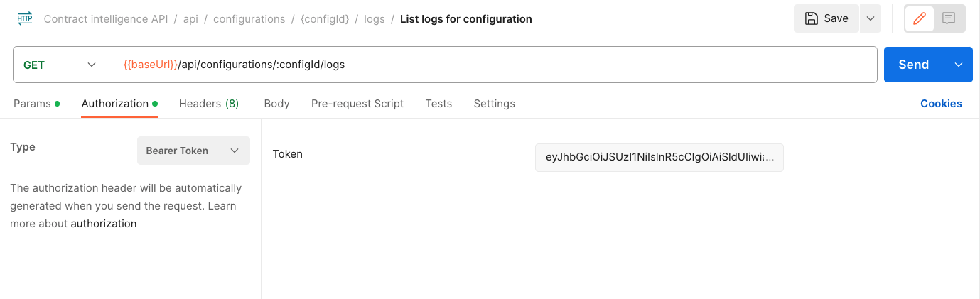Show the Tests tab
This screenshot has width=980, height=299.
pyautogui.click(x=438, y=104)
